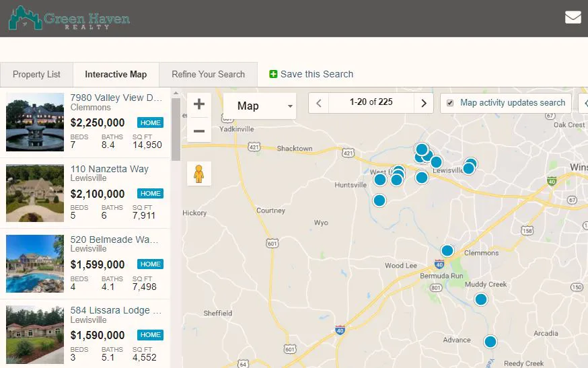Screen dimensions: 588x368
Task: View photo of 7980 Valley View listing
Action: click(35, 122)
